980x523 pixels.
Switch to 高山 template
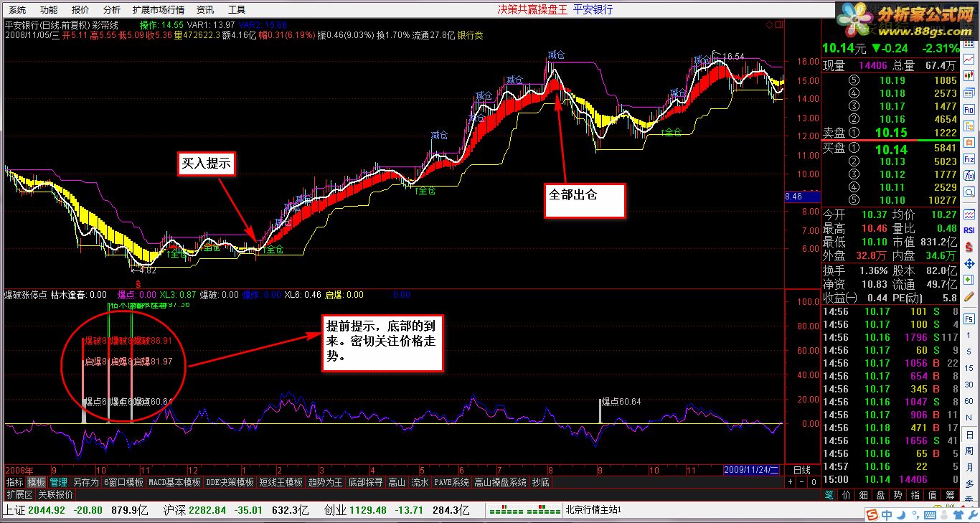(x=397, y=482)
